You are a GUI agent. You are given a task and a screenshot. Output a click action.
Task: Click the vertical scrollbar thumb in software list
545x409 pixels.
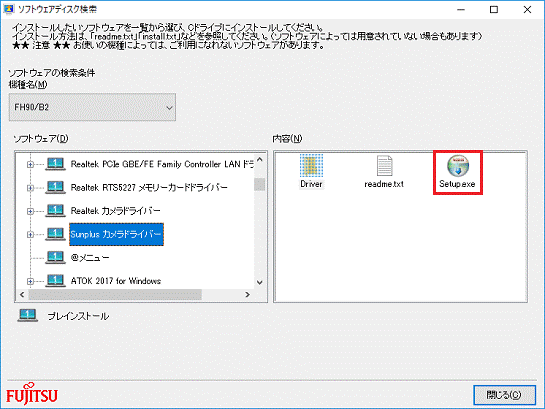[260, 184]
